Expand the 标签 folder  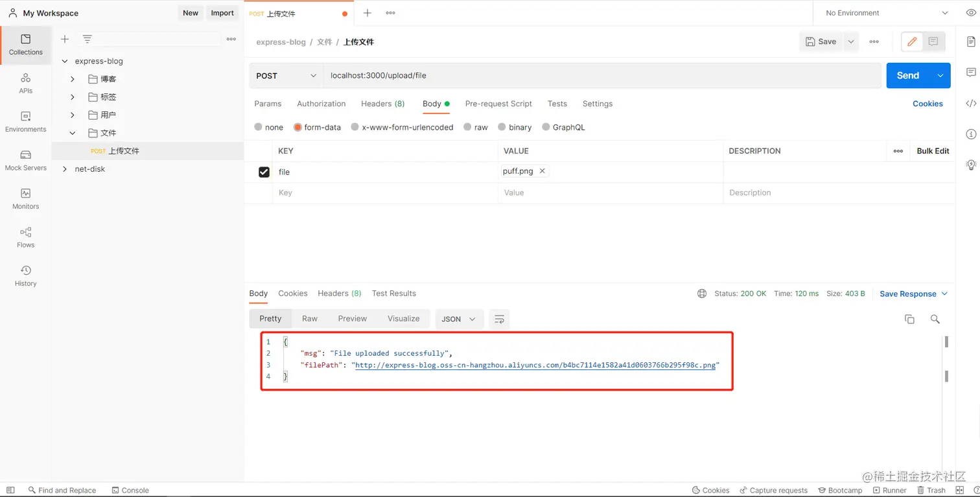click(x=73, y=97)
